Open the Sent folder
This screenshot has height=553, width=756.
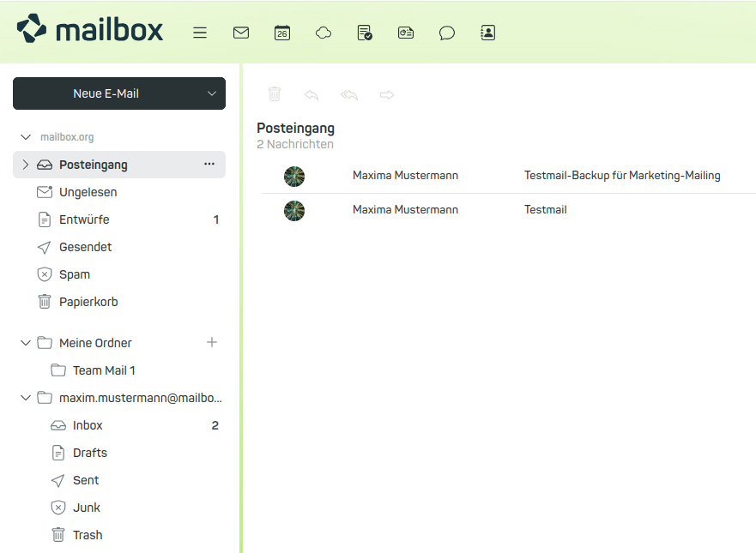tap(119, 480)
